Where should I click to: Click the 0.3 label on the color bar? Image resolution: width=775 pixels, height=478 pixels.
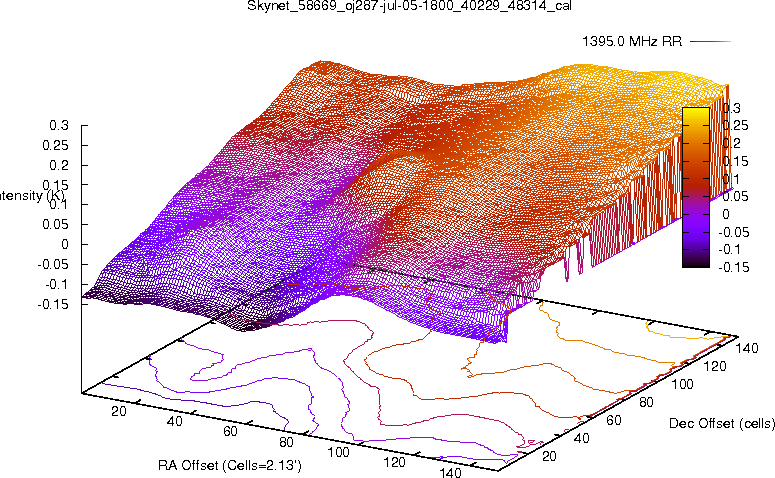(x=732, y=108)
